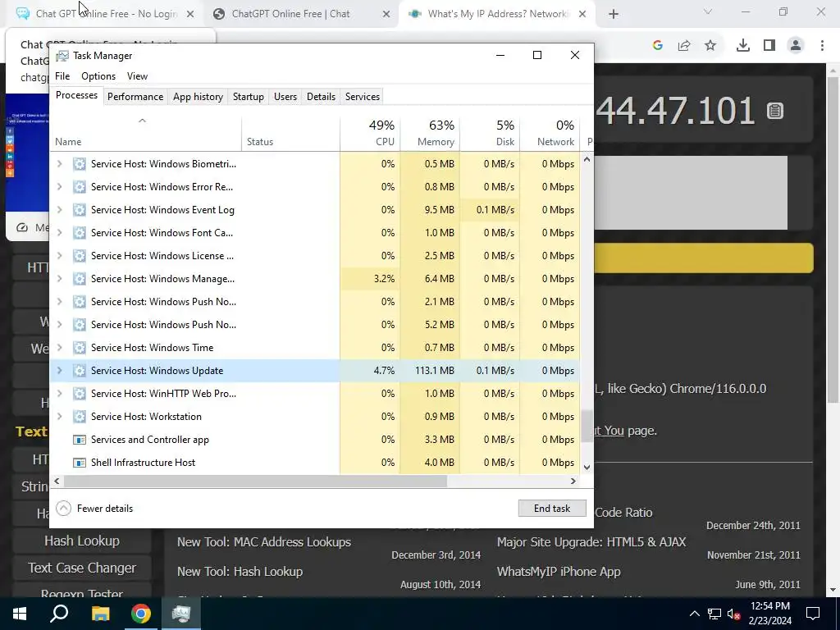The height and width of the screenshot is (630, 840).
Task: Open a new Chrome tab
Action: (x=614, y=15)
